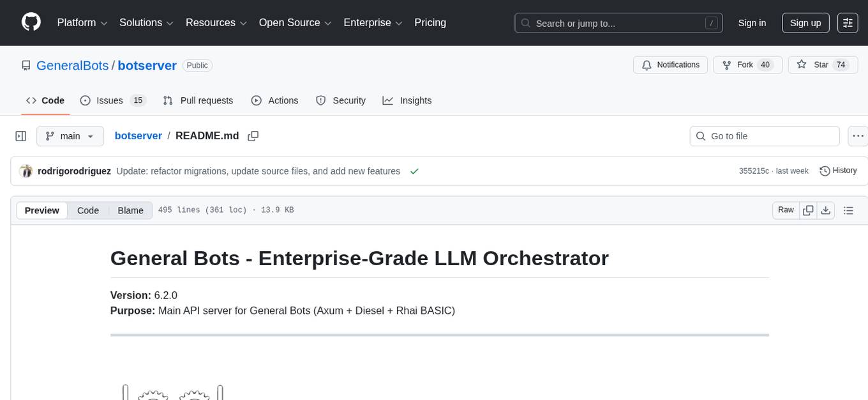This screenshot has height=400, width=868.
Task: Open the document outline icon
Action: click(x=848, y=210)
